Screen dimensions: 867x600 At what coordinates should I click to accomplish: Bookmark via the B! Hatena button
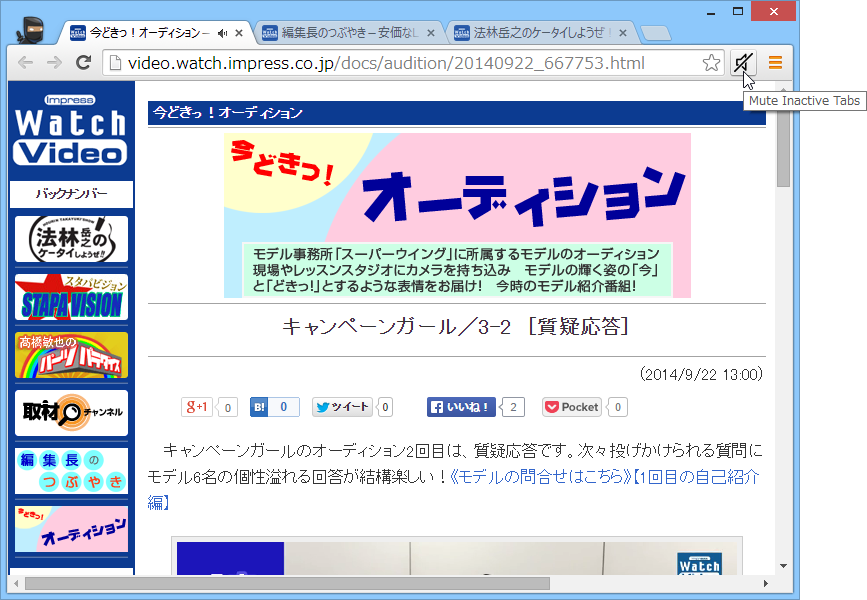tap(260, 407)
